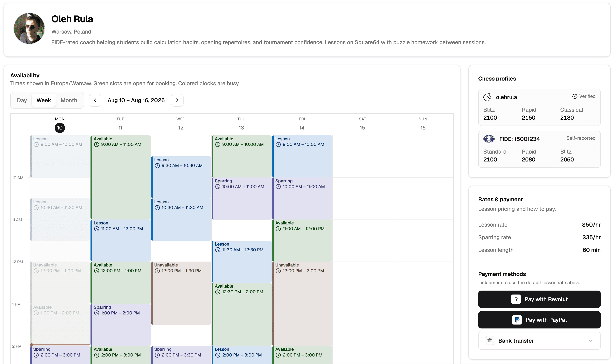Click Pay with Revolut button
The image size is (615, 364).
point(539,299)
